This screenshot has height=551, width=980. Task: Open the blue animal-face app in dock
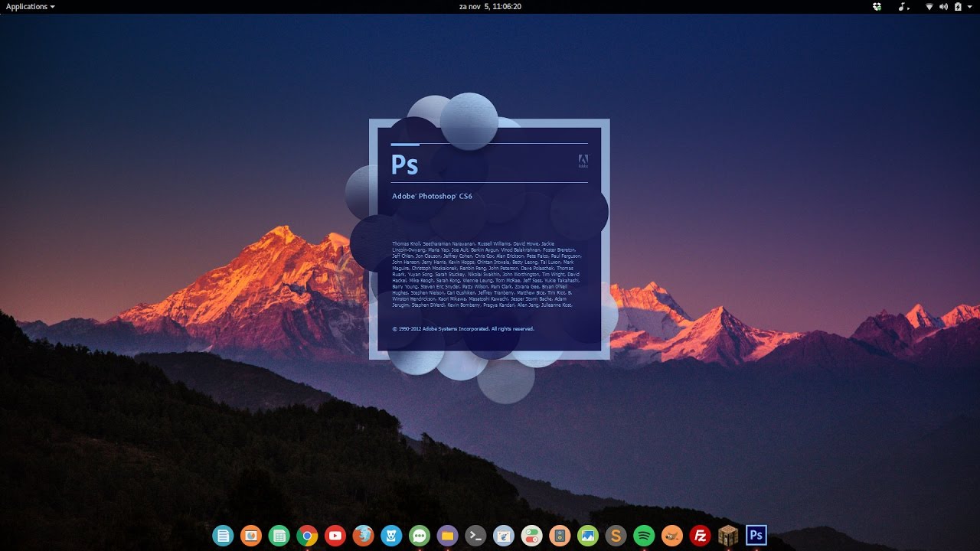pyautogui.click(x=391, y=536)
